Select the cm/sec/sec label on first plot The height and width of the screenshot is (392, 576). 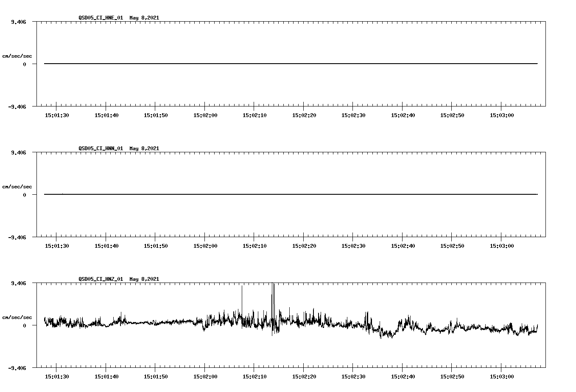click(18, 55)
